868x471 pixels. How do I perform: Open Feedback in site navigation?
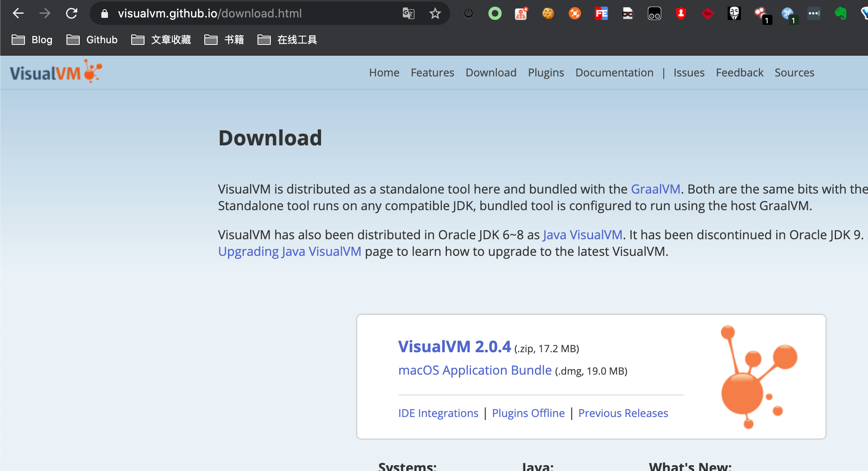click(x=740, y=73)
